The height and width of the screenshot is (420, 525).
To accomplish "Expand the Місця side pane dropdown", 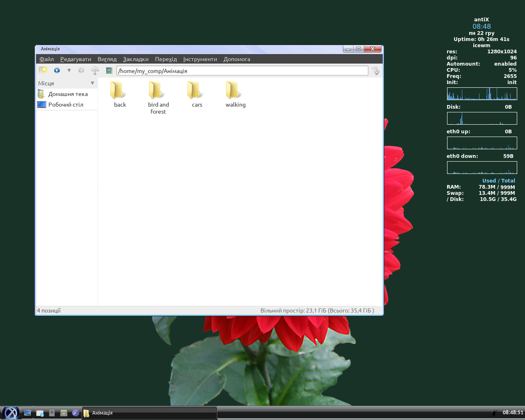I will point(92,83).
